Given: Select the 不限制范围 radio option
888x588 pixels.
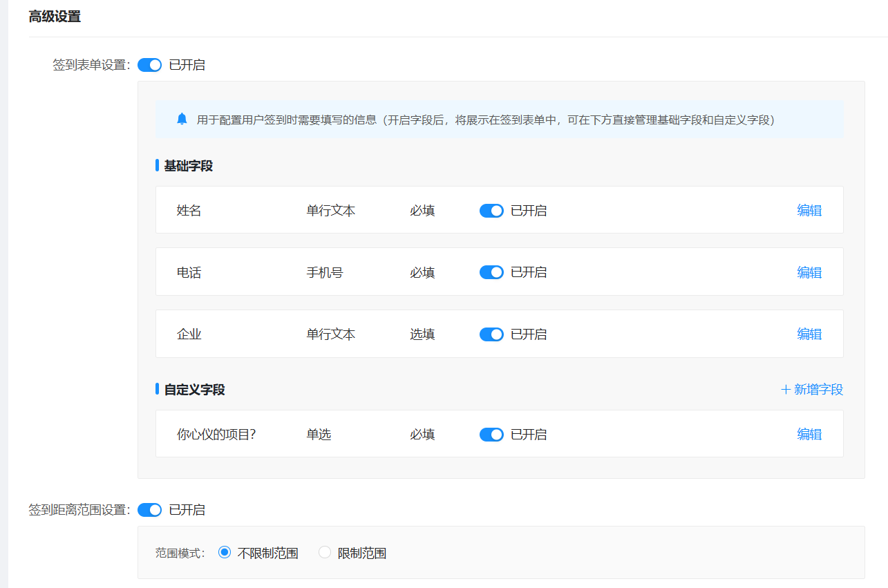Looking at the screenshot, I should click(x=224, y=553).
